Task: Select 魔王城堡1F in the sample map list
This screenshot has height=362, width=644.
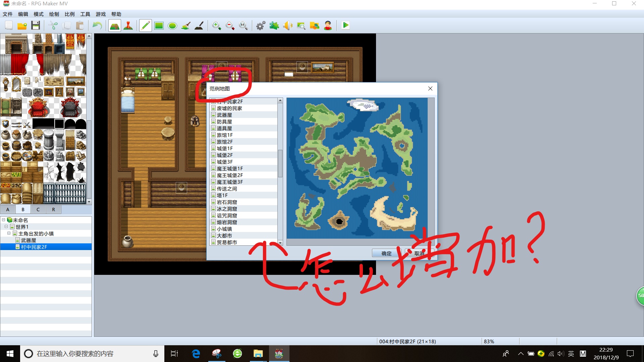Action: coord(244,169)
